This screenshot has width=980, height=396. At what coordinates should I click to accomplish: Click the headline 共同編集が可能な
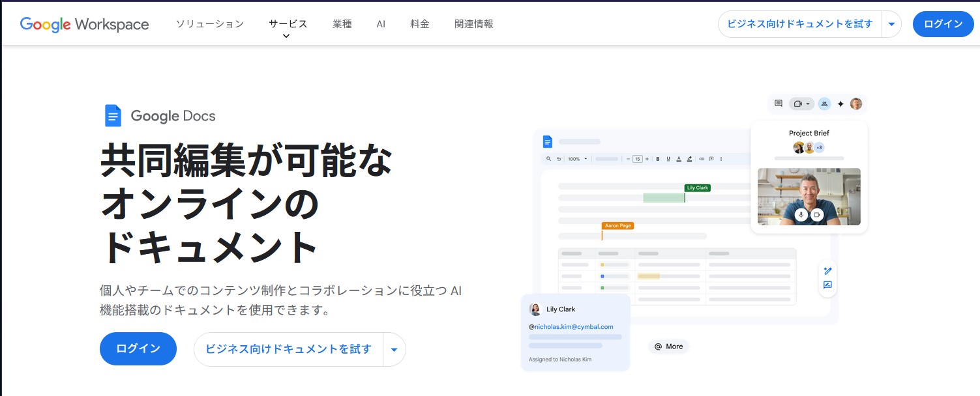tap(246, 161)
